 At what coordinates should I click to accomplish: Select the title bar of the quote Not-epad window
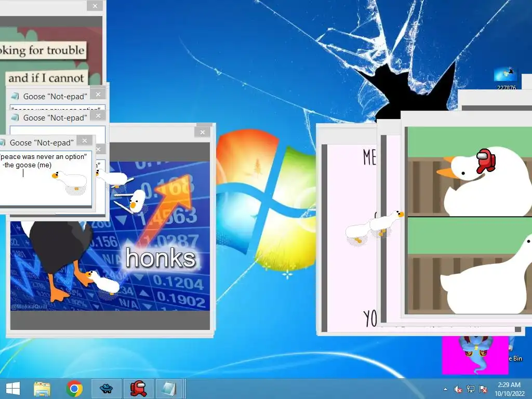coord(42,142)
